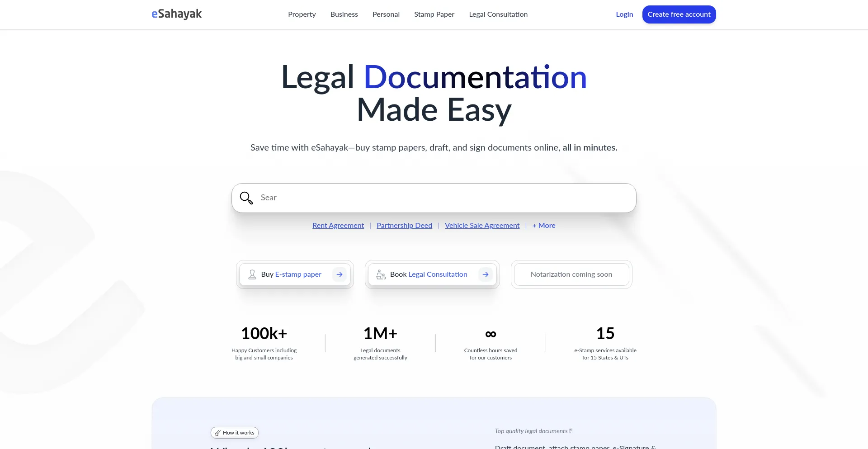Open Legal Consultation from top navigation
This screenshot has width=868, height=449.
click(498, 14)
